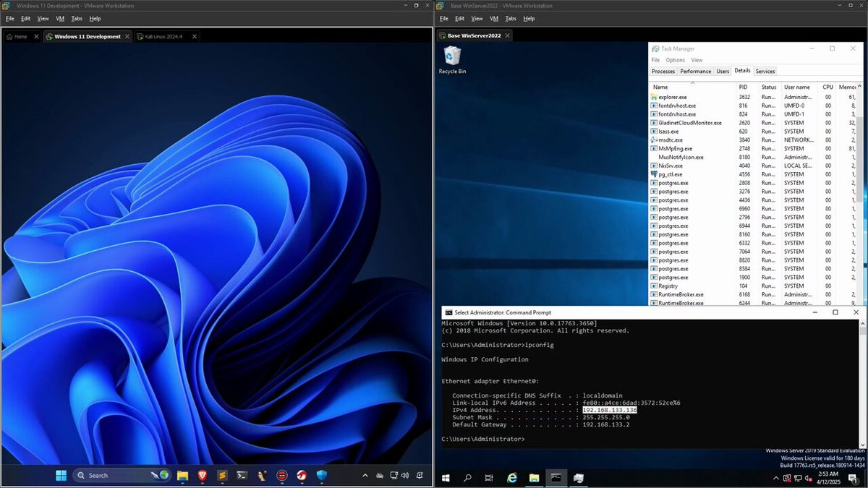Image resolution: width=868 pixels, height=488 pixels.
Task: Close the Windows 11 Development VM tab
Action: pyautogui.click(x=127, y=36)
